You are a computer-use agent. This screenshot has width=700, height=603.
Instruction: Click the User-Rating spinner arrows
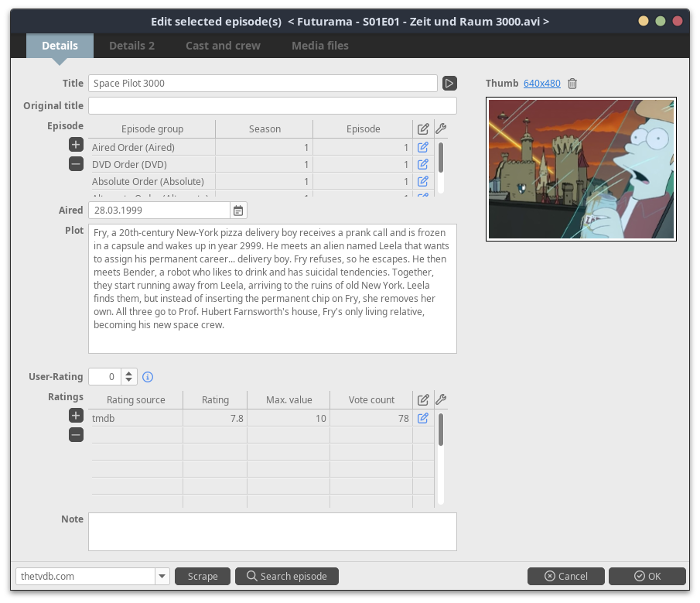(x=128, y=377)
